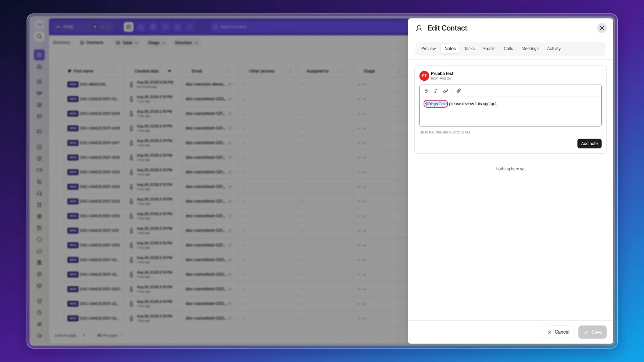Image resolution: width=644 pixels, height=362 pixels.
Task: Cancel editing the contact
Action: point(558,332)
